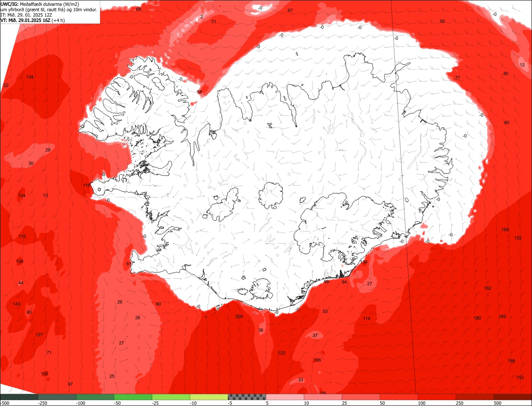The image size is (532, 406).
Task: Select the legend swatch between -250 and -100
Action: [57, 397]
